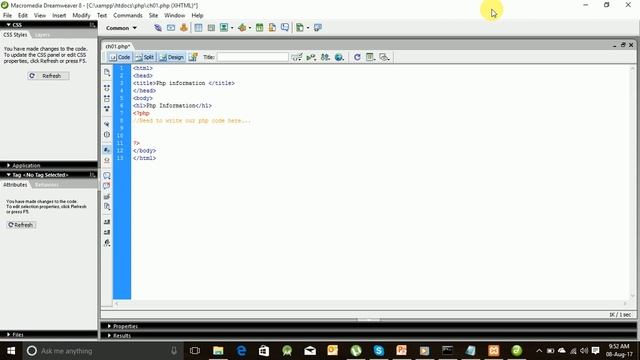Screen dimensions: 640x360
Task: Open the Media icon dropdown arrow
Action: coord(250,28)
